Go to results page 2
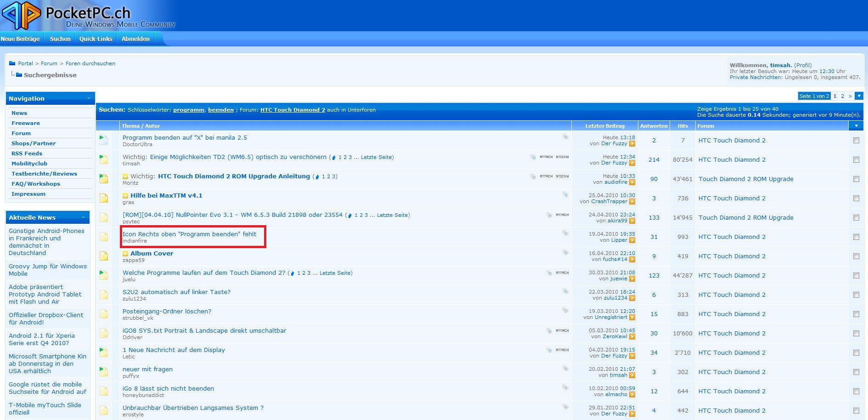Screen dimensions: 868x420 click(x=842, y=96)
